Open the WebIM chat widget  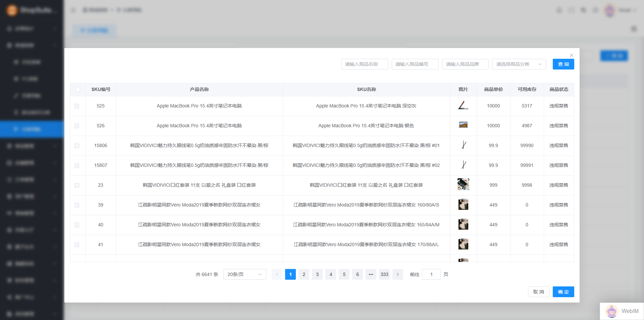[622, 311]
